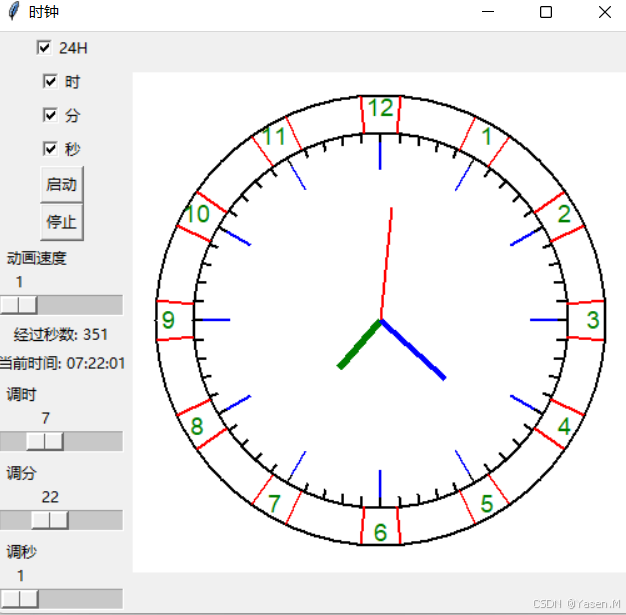Click the 当前时间: 07:22:01 label
The width and height of the screenshot is (626, 615).
click(62, 363)
